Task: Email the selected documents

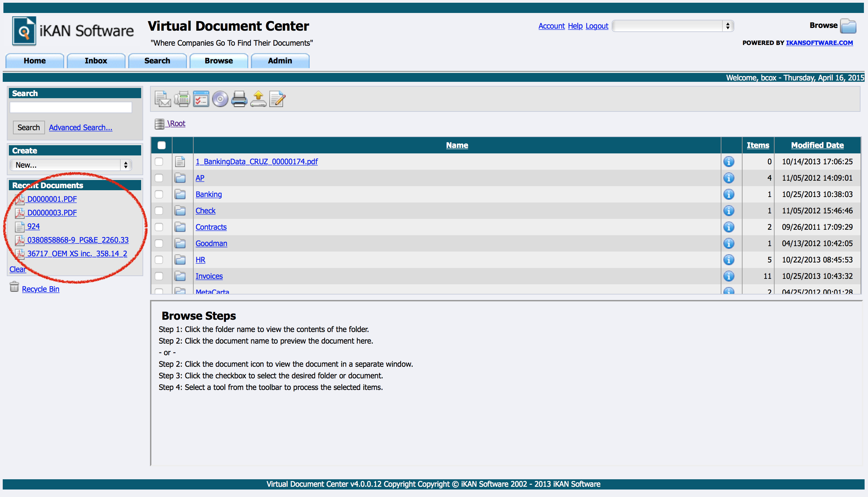Action: (163, 99)
